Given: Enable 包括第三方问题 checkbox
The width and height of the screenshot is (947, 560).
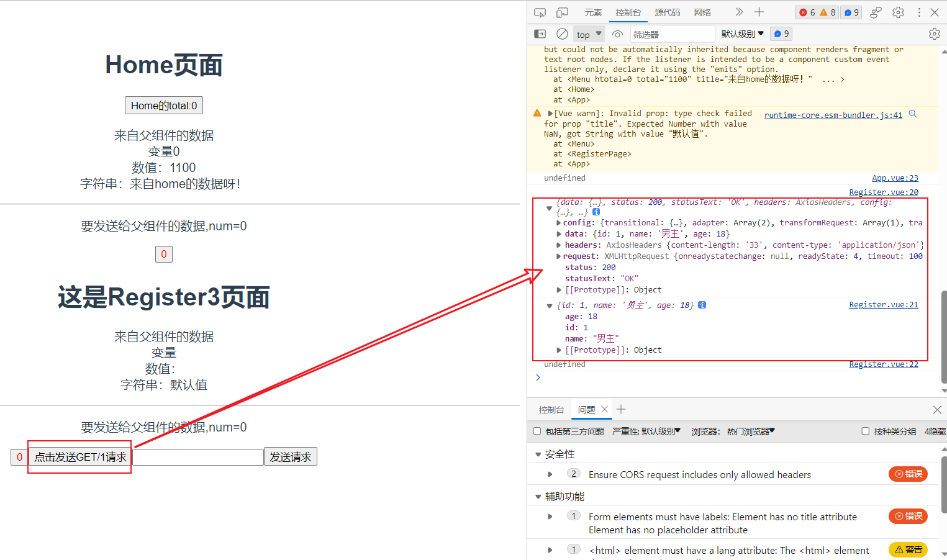Looking at the screenshot, I should [x=537, y=431].
